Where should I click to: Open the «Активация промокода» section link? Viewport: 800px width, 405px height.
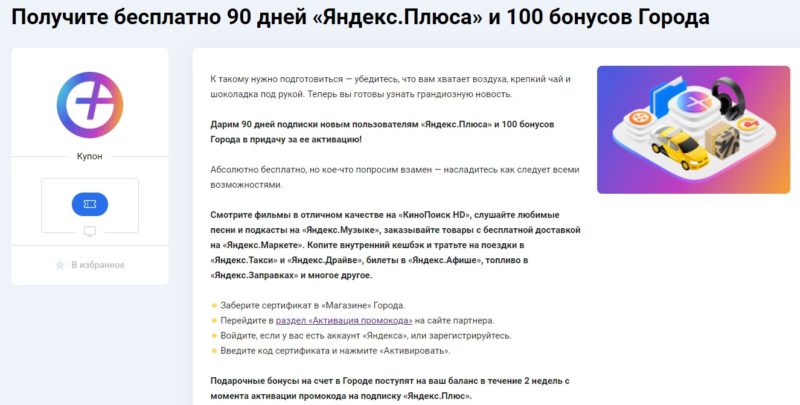(343, 320)
